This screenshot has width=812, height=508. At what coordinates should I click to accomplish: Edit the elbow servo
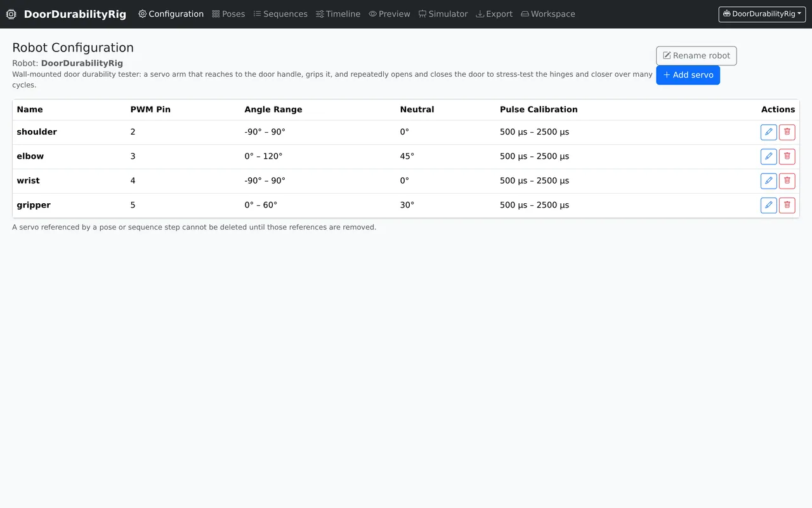click(768, 156)
